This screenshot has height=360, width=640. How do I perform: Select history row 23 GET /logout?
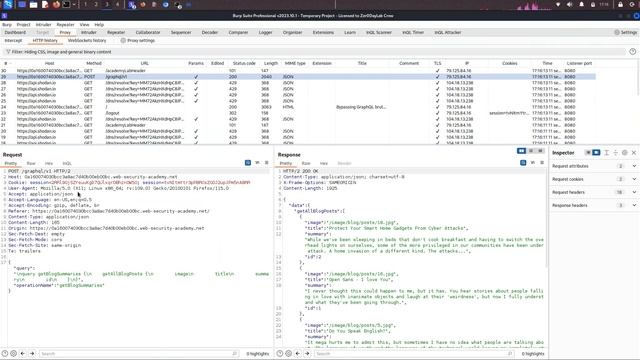coord(298,113)
